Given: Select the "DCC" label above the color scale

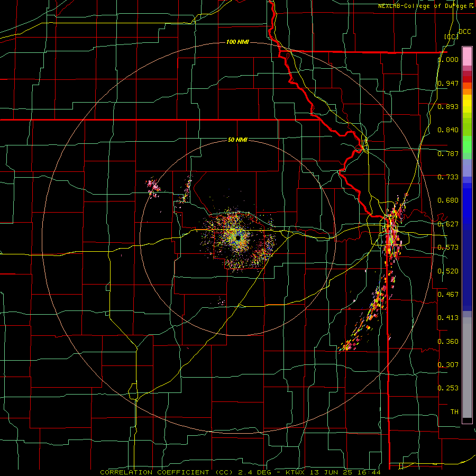Looking at the screenshot, I should point(464,32).
